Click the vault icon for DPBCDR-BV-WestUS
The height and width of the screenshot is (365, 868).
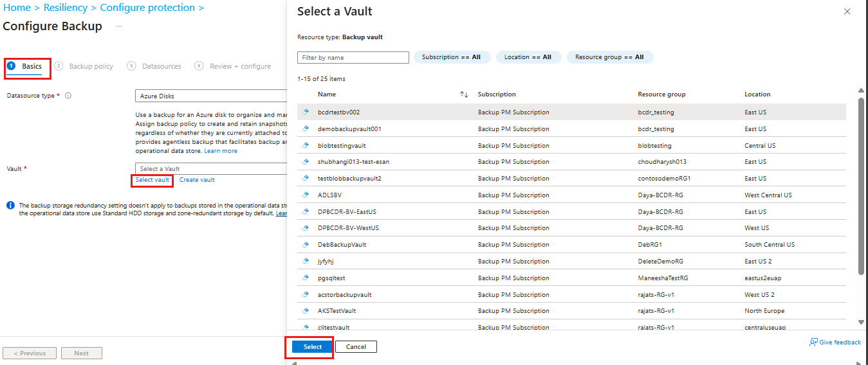(x=306, y=228)
